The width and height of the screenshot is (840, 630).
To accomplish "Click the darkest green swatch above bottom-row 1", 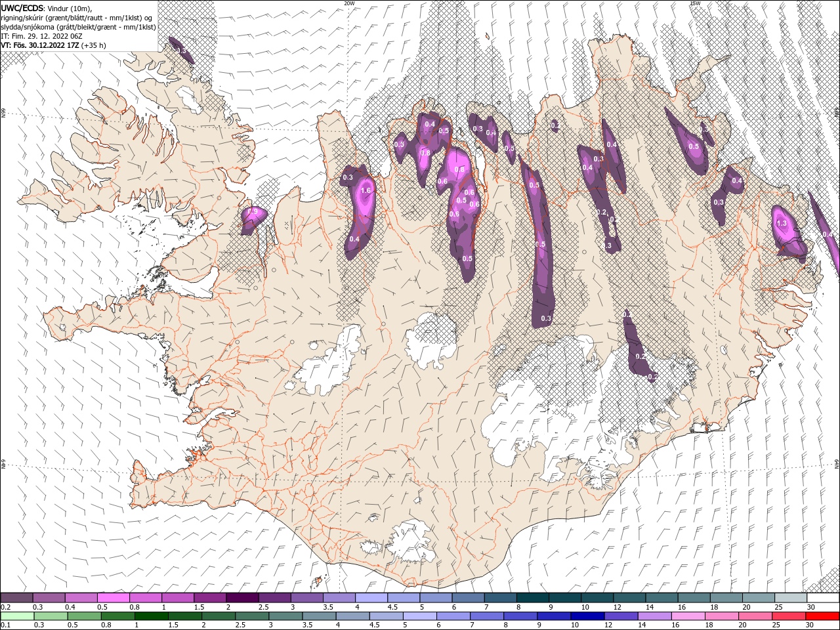I will (151, 616).
